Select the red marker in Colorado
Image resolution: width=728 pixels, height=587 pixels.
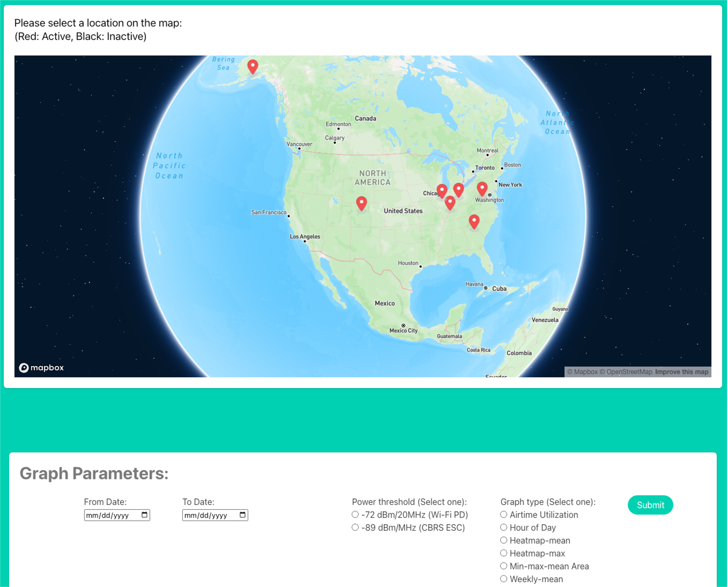(361, 203)
